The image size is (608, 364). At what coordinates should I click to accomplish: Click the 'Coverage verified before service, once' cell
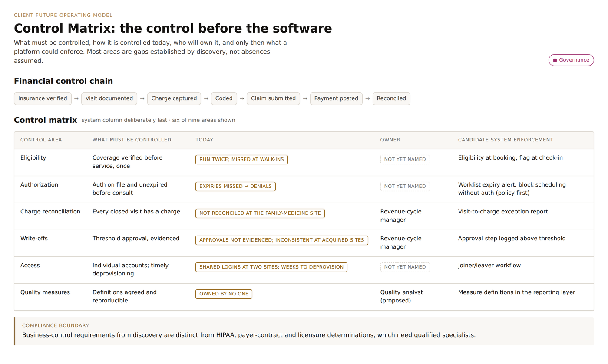pos(128,162)
